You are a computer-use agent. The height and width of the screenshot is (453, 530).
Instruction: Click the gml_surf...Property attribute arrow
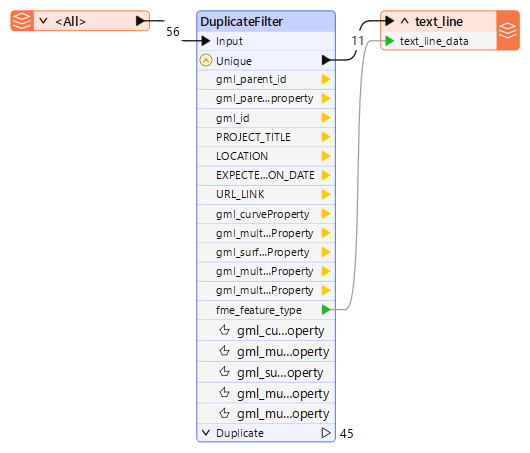[x=326, y=252]
